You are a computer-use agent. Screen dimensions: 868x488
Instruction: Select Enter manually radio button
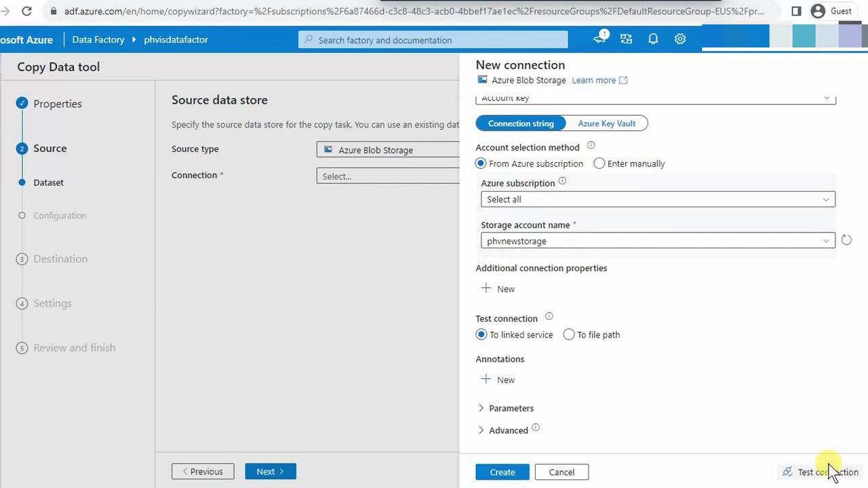point(599,163)
